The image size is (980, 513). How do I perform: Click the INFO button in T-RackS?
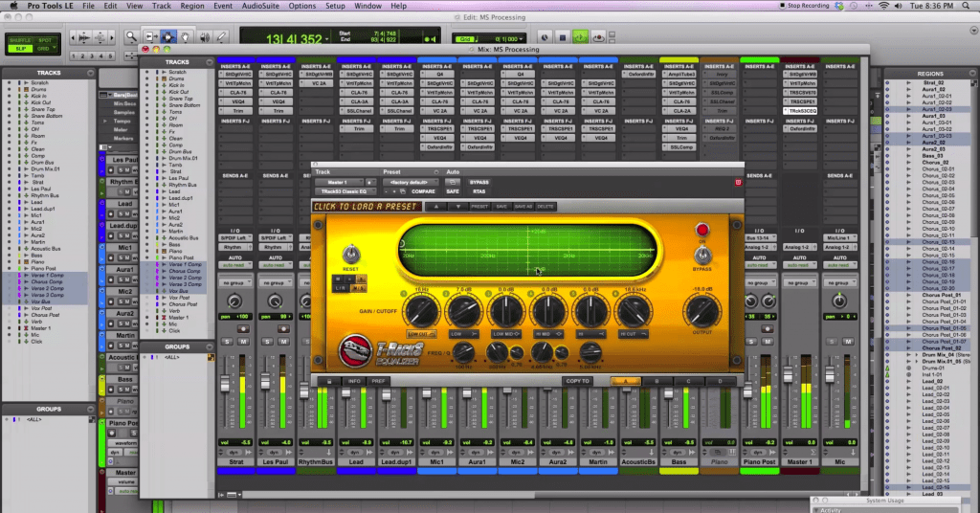point(354,381)
